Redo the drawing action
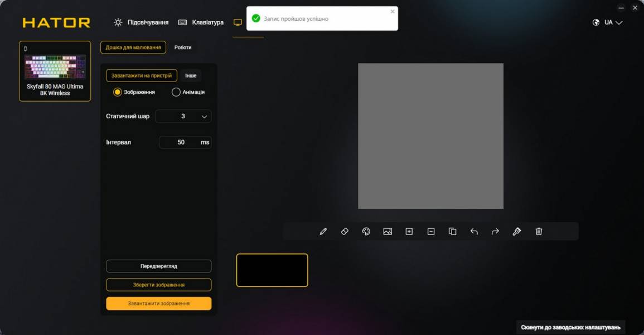The height and width of the screenshot is (335, 644). (495, 231)
